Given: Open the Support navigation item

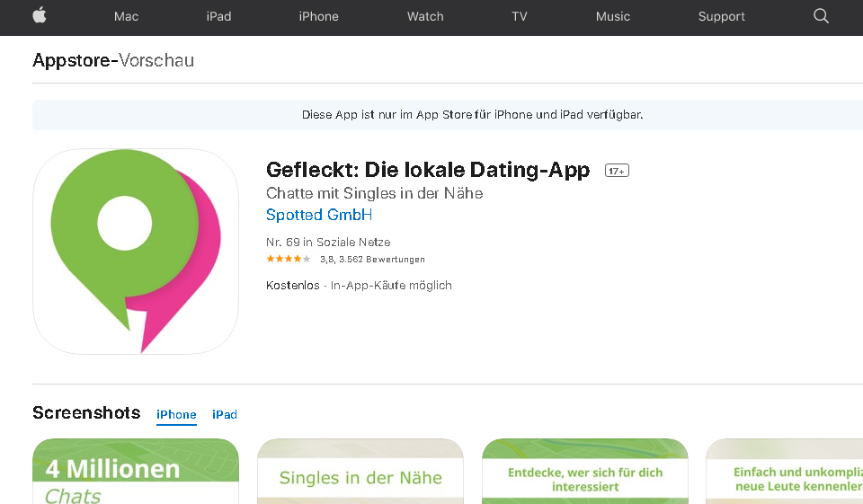Looking at the screenshot, I should [722, 16].
